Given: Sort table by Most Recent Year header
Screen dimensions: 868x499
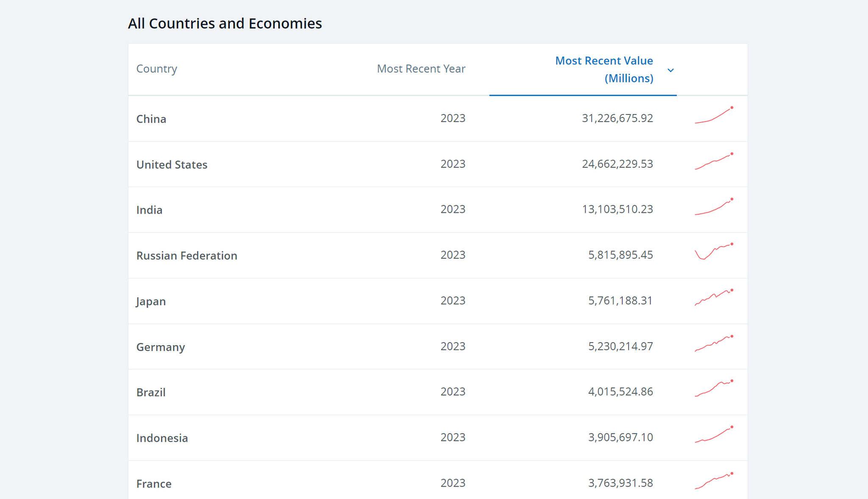Looking at the screenshot, I should (421, 69).
